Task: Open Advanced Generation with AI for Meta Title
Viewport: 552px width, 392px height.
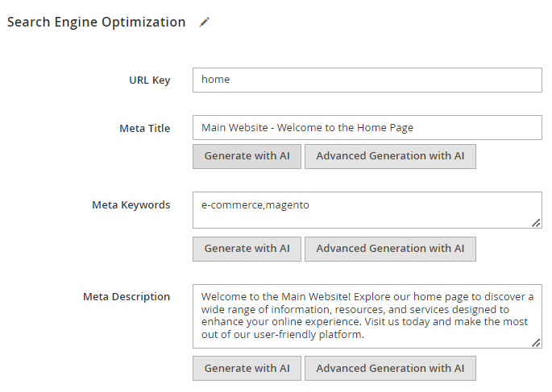Action: tap(390, 156)
